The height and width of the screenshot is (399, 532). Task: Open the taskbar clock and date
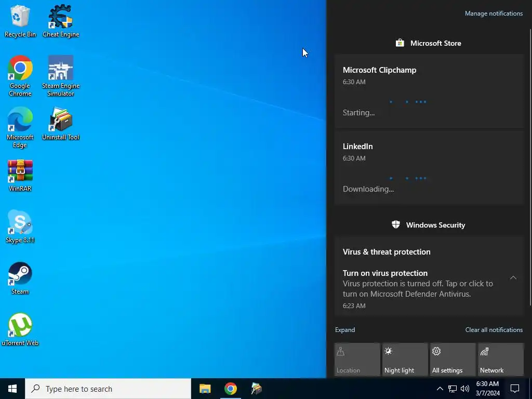point(487,389)
